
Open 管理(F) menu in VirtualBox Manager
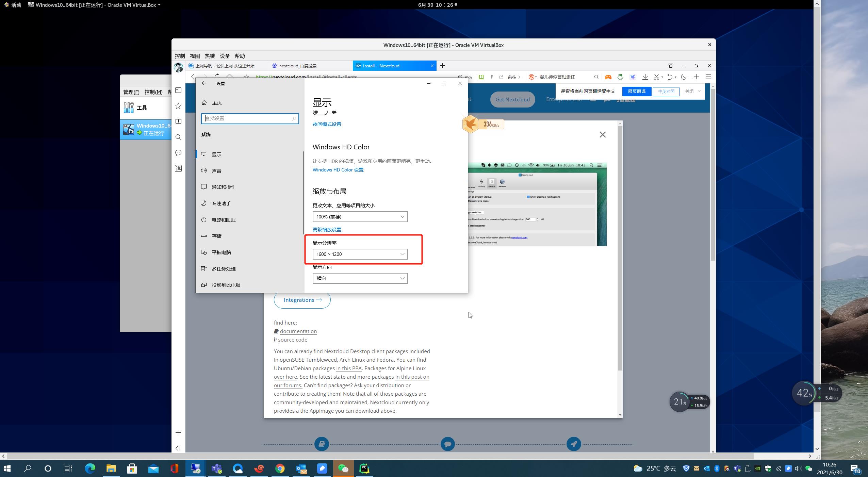[131, 92]
